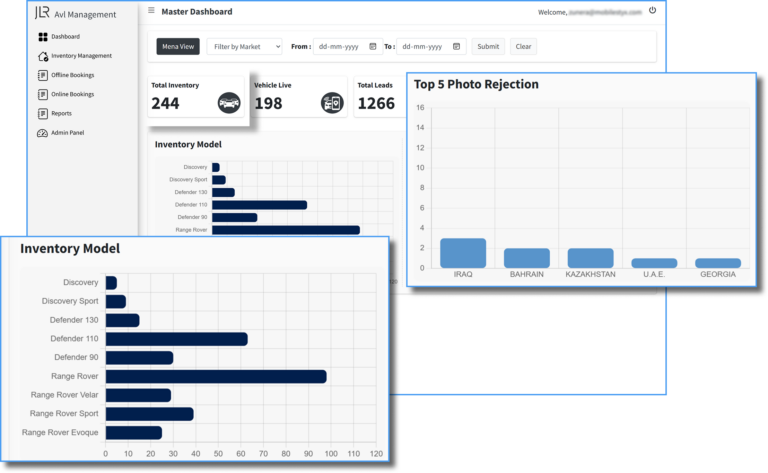The width and height of the screenshot is (768, 473).
Task: Click the Inventory Management house icon
Action: coord(42,56)
